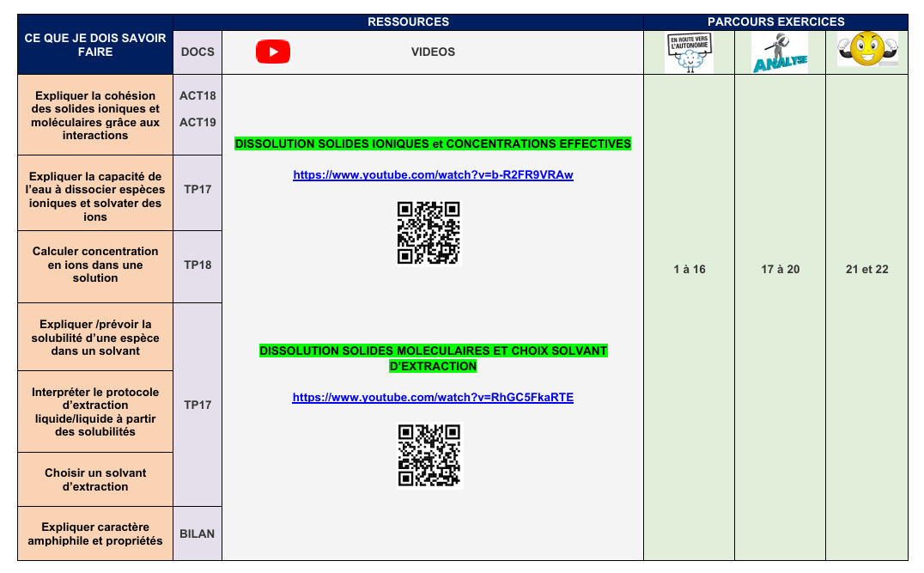The height and width of the screenshot is (573, 924).
Task: Select the green 'DISSOLUTION SOLIDES IONIQUES' heading
Action: click(433, 143)
